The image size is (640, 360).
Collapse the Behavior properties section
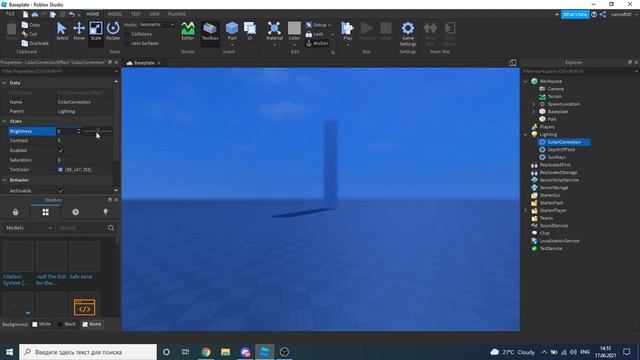coord(4,180)
